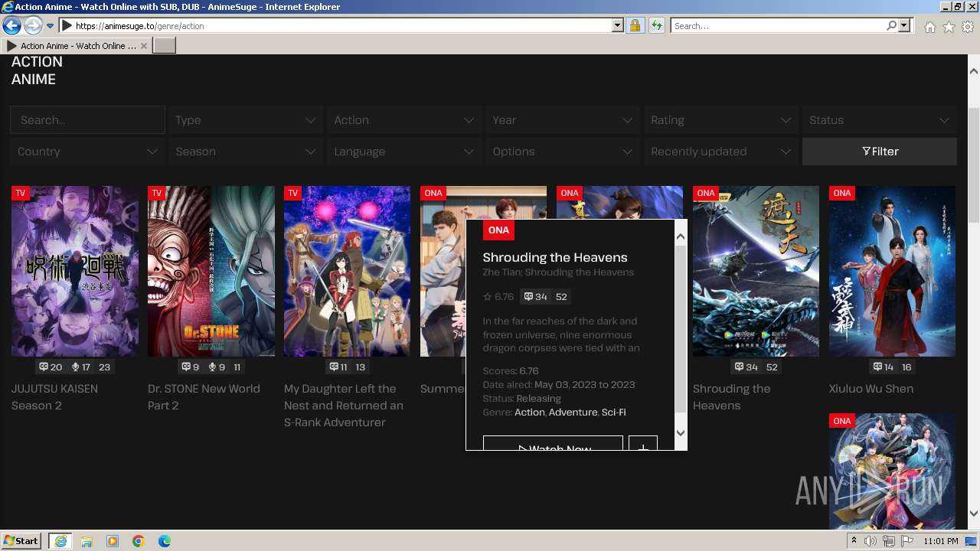Click My Daughter Left the Nest title link
This screenshot has width=980, height=551.
343,406
